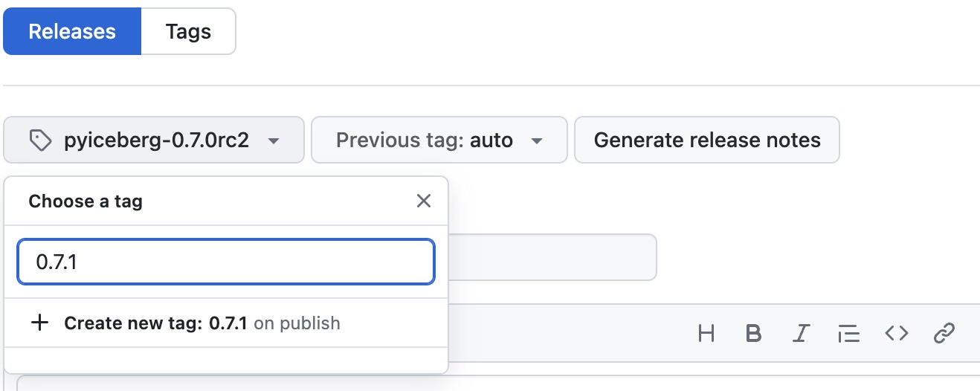Insert a heading with the H icon

pyautogui.click(x=706, y=334)
